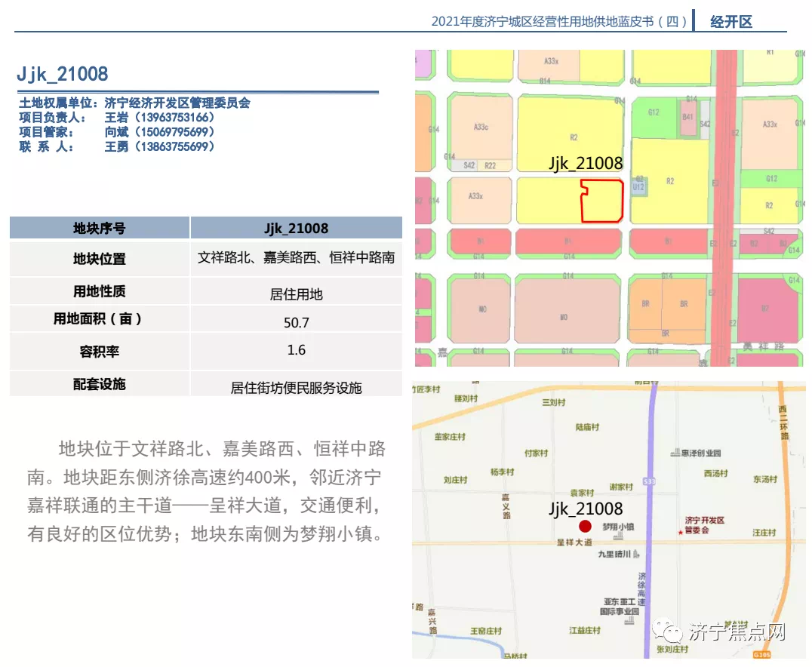Click the A33c block on zoning map
Screen dimensions: 812x667
tap(481, 127)
